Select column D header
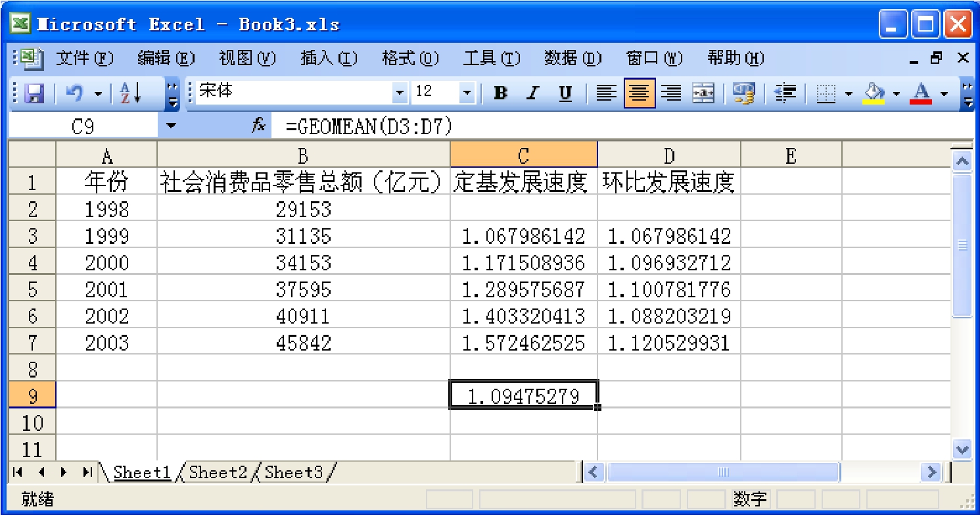 click(x=669, y=155)
